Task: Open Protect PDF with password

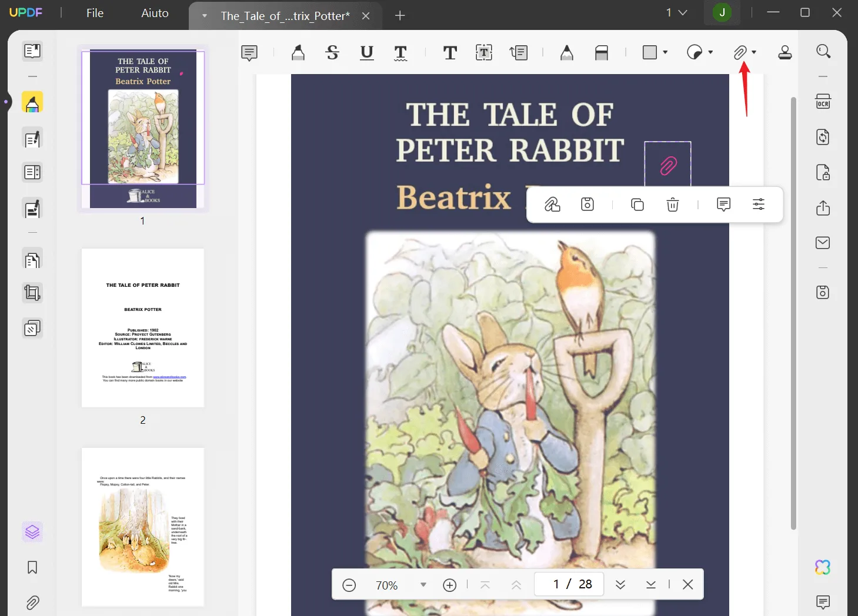Action: point(823,173)
